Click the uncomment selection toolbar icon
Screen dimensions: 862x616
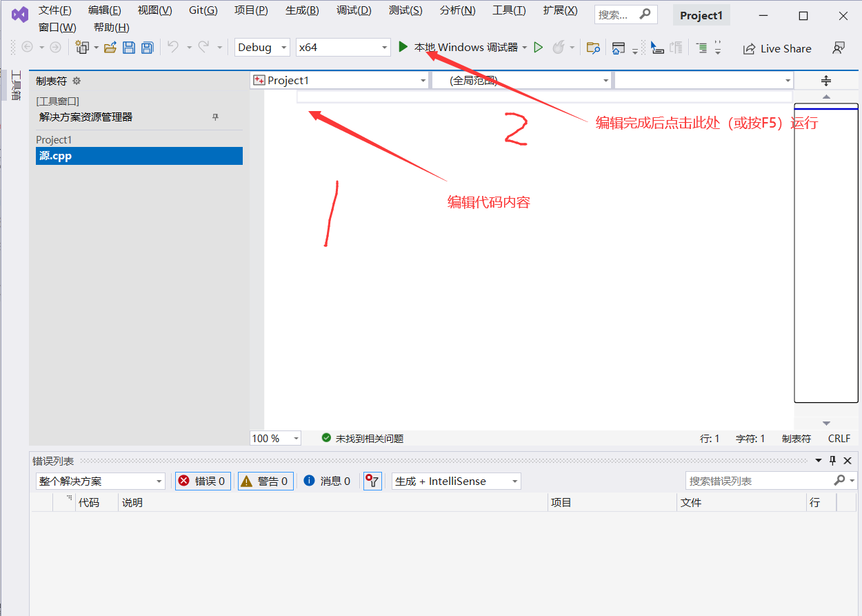[676, 48]
